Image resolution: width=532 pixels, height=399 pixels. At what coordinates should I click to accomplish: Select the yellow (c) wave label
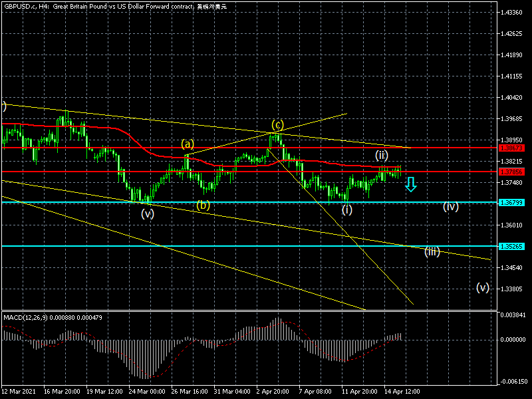click(277, 124)
